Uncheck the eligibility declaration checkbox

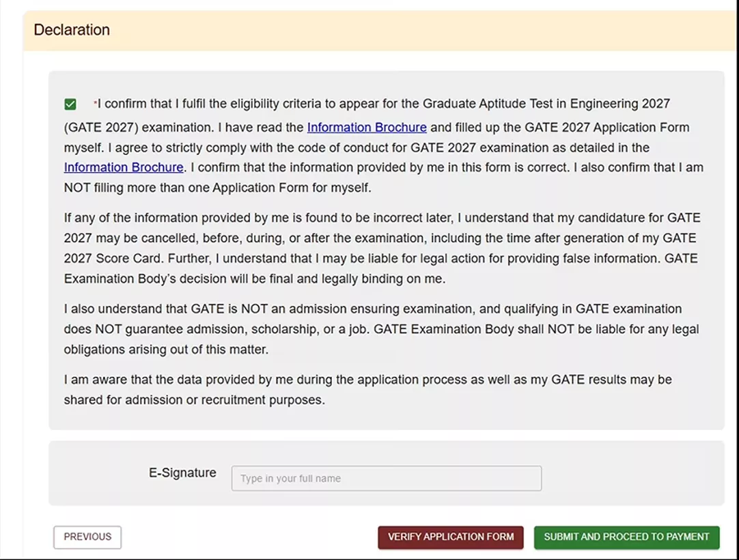pos(70,104)
